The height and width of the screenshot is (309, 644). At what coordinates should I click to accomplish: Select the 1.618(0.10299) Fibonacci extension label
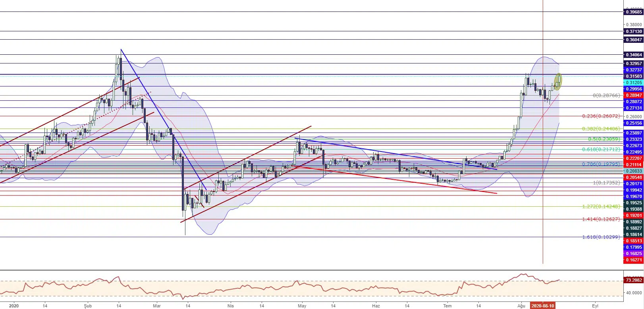601,237
